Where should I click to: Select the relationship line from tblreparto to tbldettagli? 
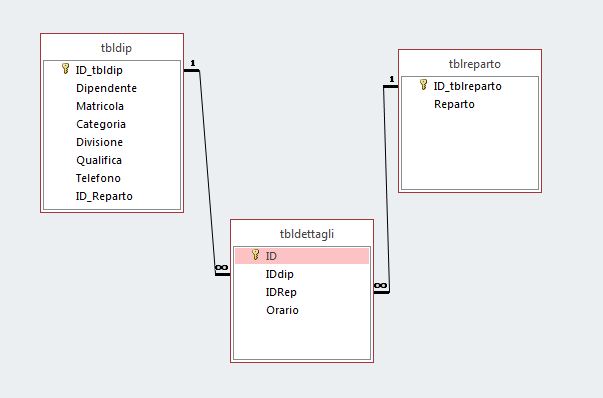386,189
